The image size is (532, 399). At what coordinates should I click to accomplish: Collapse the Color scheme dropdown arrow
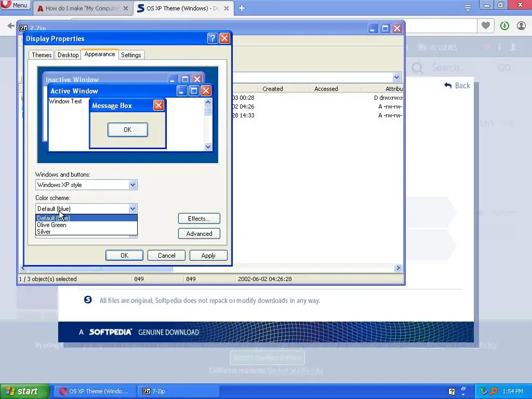[x=132, y=209]
